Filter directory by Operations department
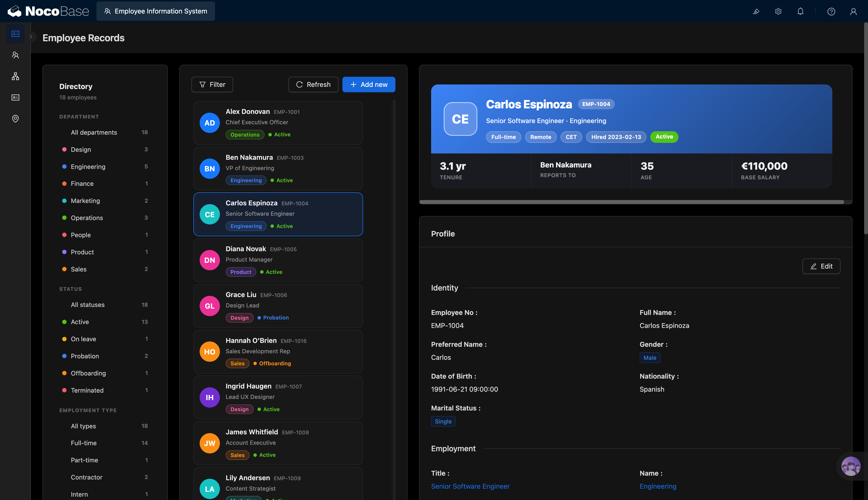868x500 pixels. 105,218
